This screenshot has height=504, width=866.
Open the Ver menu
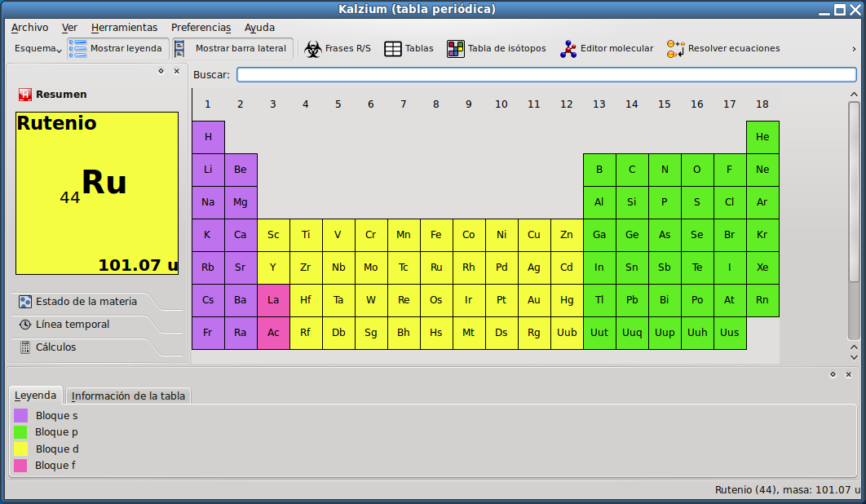[69, 27]
